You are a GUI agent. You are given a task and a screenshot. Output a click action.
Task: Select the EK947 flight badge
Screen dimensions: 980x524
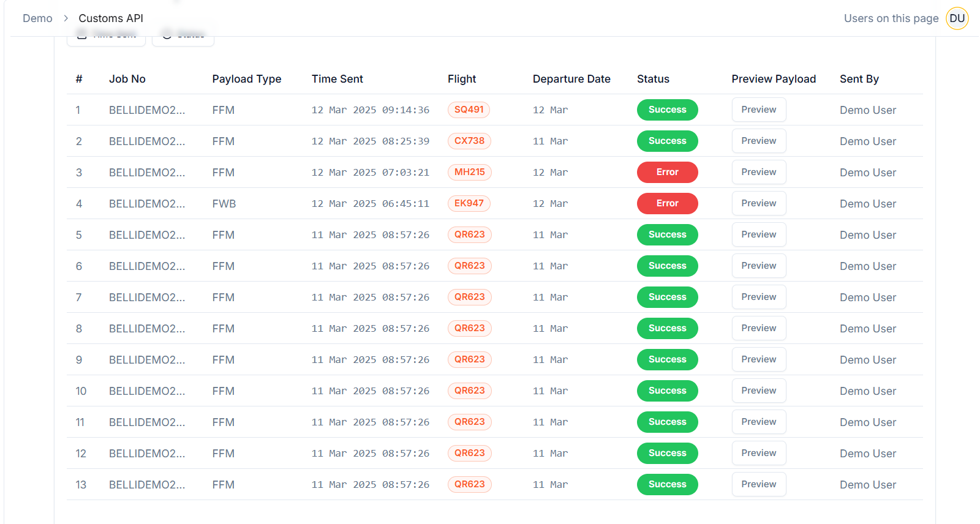(469, 203)
